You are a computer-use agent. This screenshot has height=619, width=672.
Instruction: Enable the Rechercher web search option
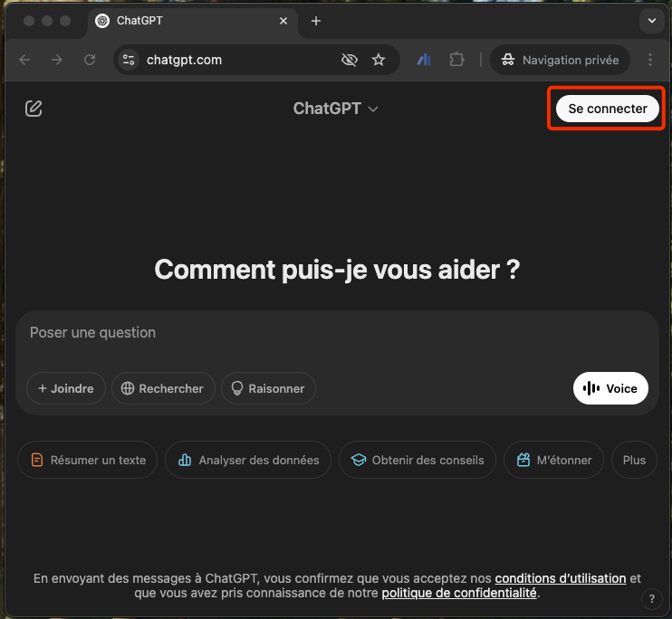(x=163, y=388)
